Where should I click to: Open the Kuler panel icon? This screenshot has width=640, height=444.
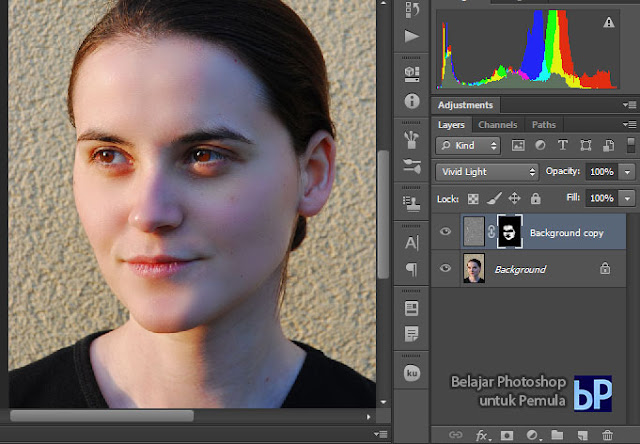(412, 373)
